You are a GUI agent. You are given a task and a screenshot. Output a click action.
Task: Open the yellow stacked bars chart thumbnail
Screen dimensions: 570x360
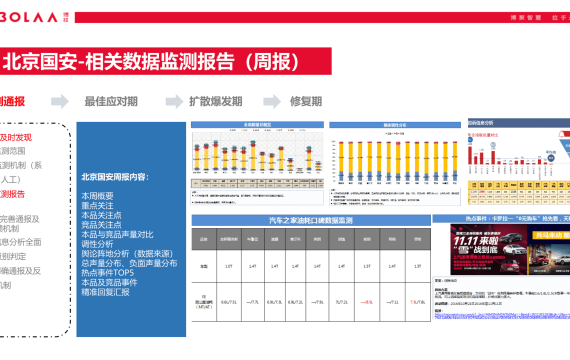(x=395, y=164)
